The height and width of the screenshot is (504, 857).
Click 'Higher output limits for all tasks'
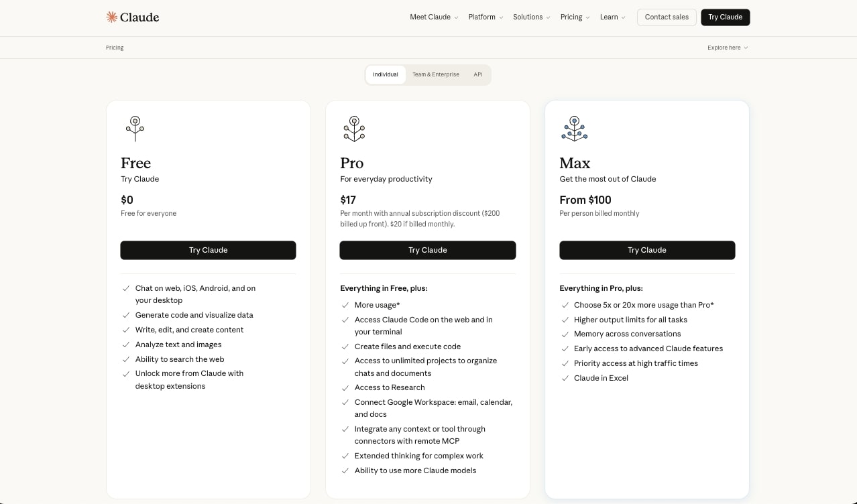tap(630, 320)
